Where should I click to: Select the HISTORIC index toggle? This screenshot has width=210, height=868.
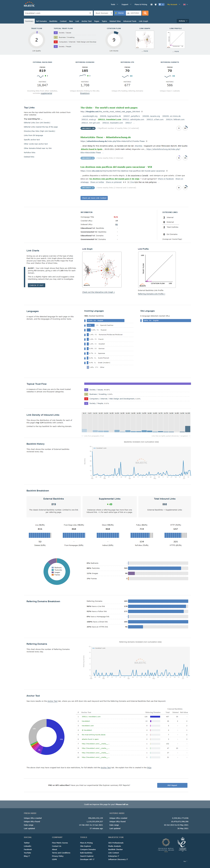[133, 13]
